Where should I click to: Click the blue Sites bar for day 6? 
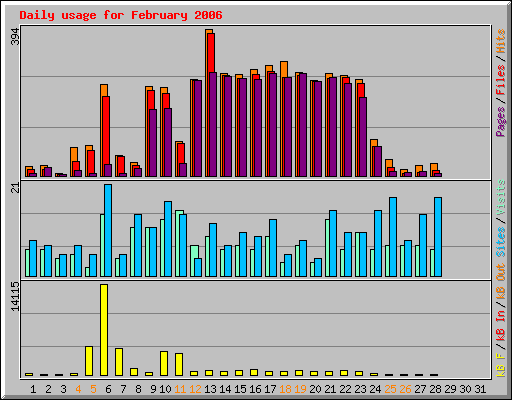click(x=108, y=230)
